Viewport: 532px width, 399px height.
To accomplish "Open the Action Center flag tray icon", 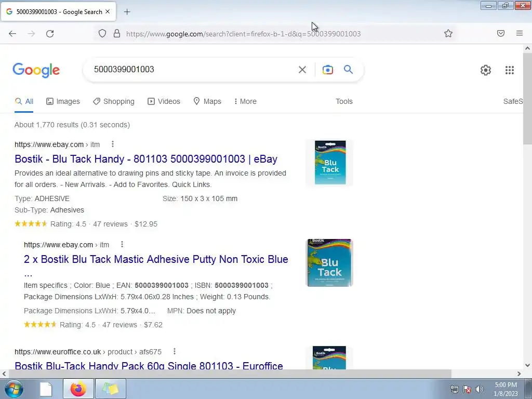I will click(x=467, y=389).
